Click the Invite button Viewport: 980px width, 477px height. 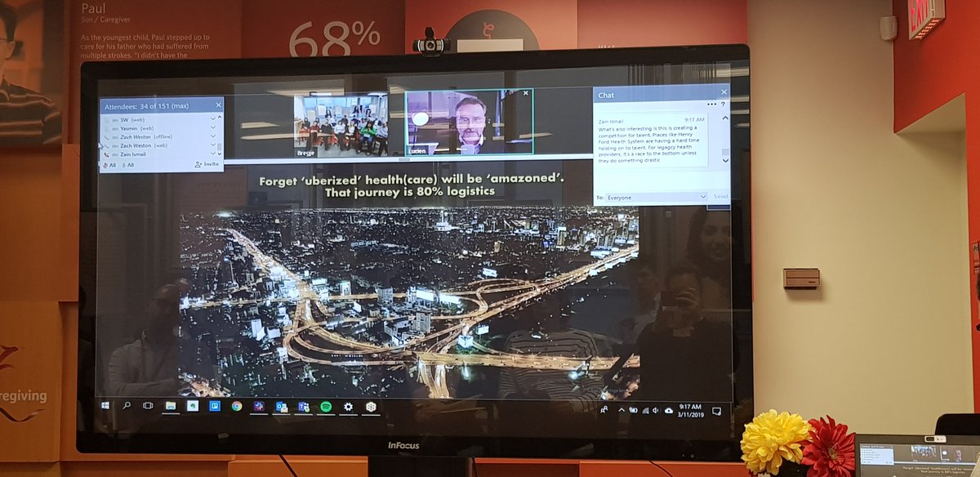(207, 164)
